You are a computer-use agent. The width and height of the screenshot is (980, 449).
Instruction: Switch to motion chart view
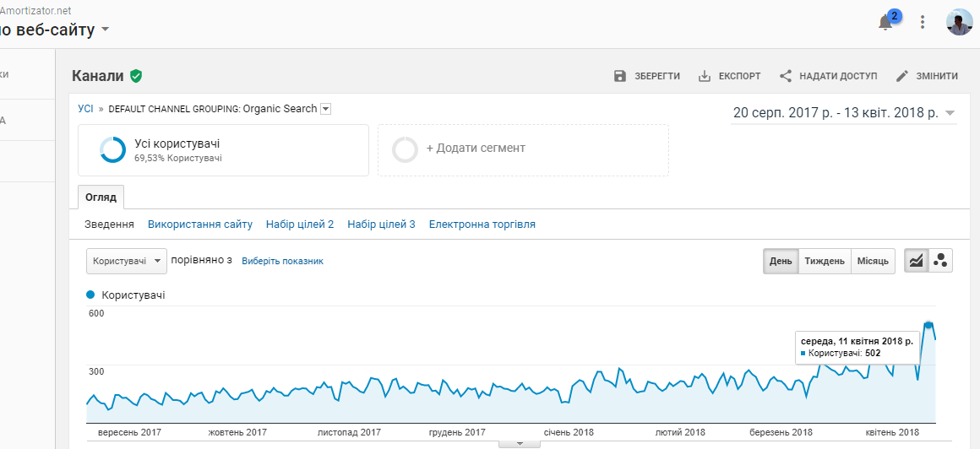[x=940, y=261]
